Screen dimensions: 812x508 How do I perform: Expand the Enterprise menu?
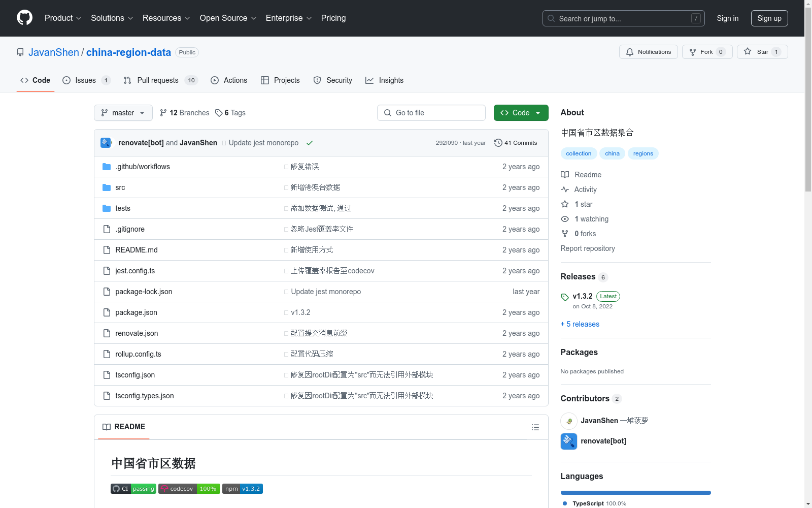(x=289, y=18)
